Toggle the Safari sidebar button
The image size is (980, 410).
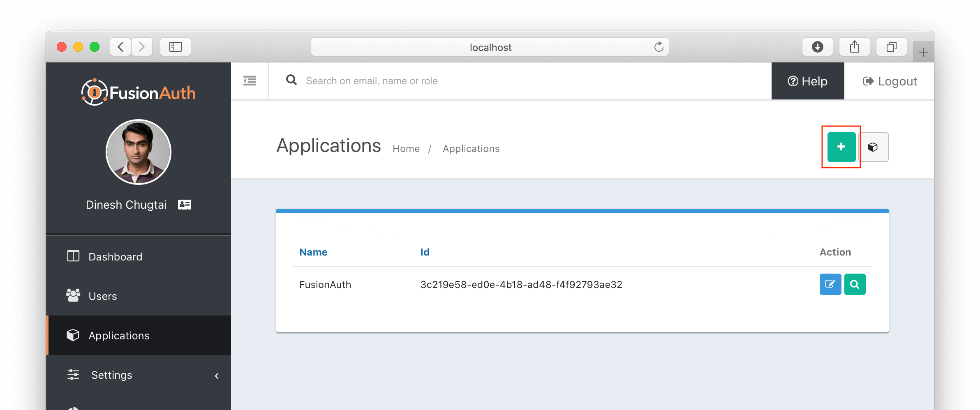(x=175, y=46)
